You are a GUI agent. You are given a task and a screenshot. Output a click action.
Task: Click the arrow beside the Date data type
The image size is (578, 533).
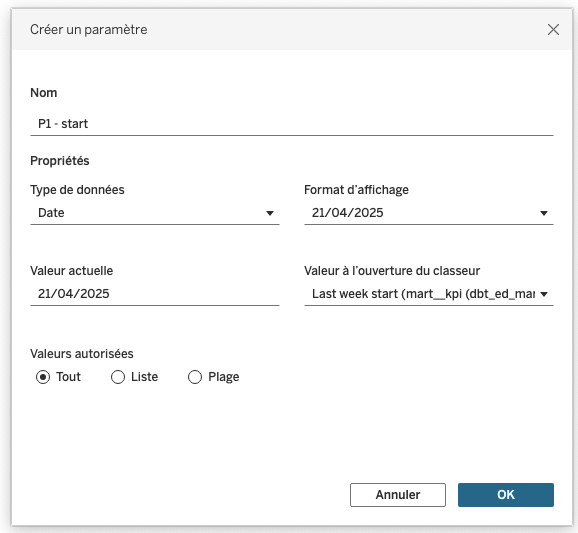pos(270,213)
